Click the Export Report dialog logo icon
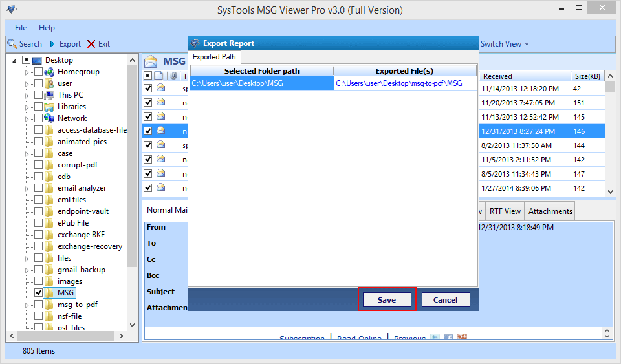The height and width of the screenshot is (364, 621). (195, 43)
